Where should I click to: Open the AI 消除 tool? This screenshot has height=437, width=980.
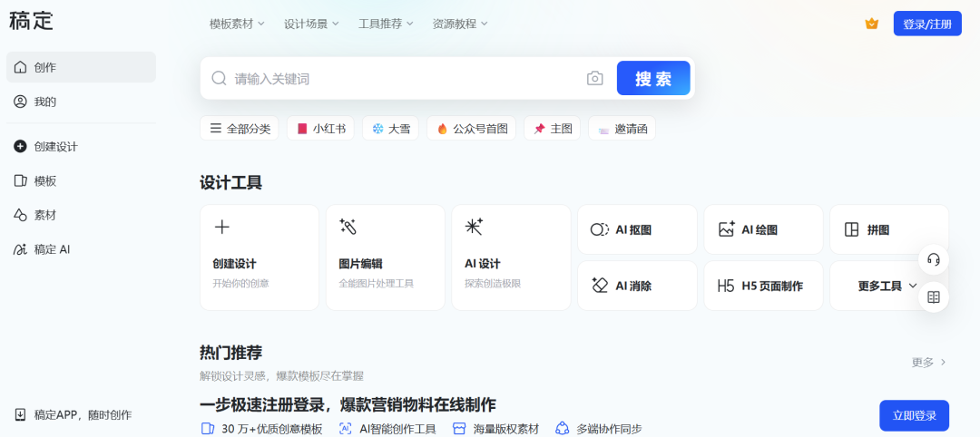637,286
